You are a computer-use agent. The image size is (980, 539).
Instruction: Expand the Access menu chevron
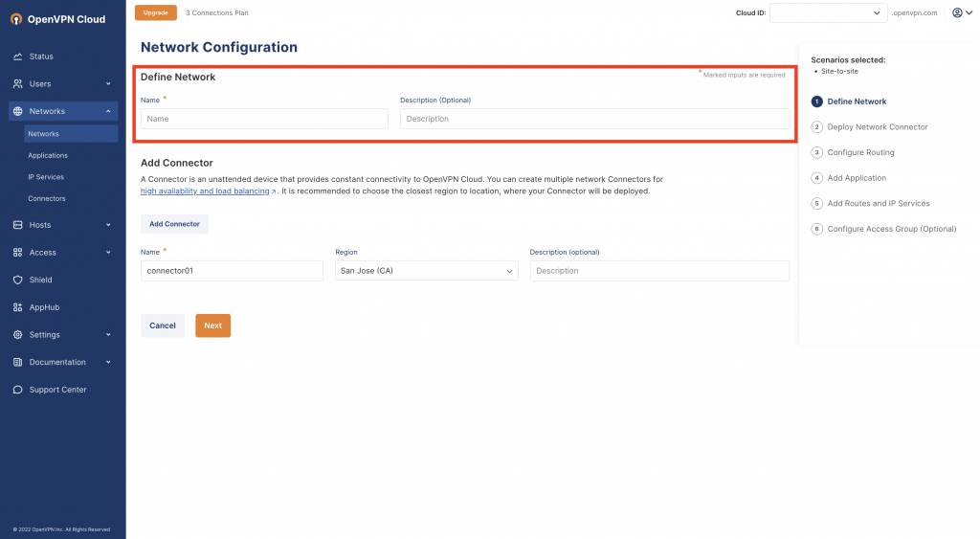[108, 253]
